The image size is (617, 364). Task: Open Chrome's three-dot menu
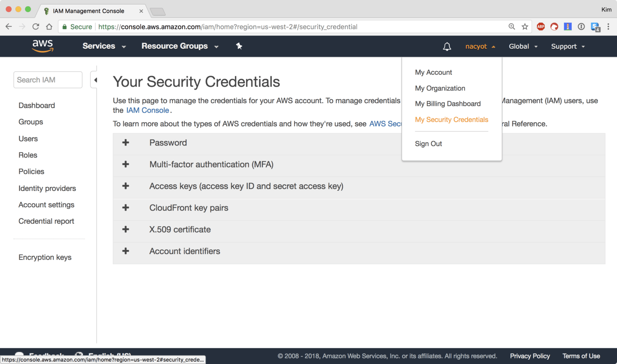click(608, 27)
